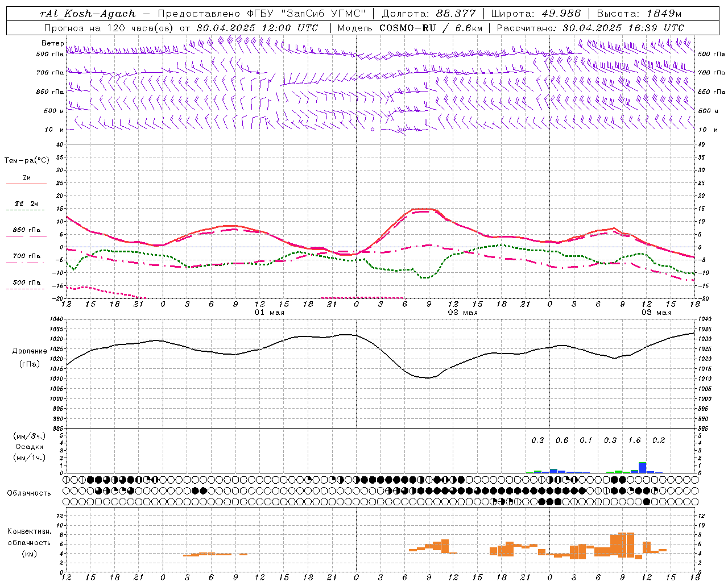Select the 1.6 precipitation amount value
728x582 pixels.
coord(634,440)
